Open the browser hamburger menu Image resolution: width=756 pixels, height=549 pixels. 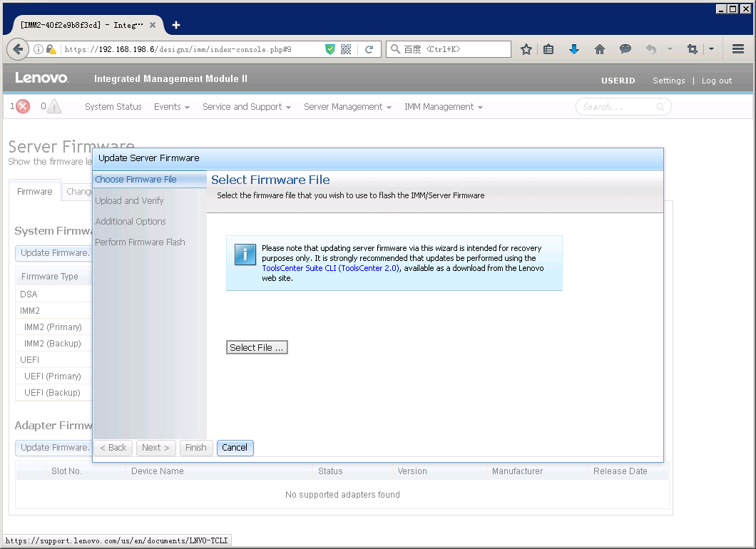738,49
